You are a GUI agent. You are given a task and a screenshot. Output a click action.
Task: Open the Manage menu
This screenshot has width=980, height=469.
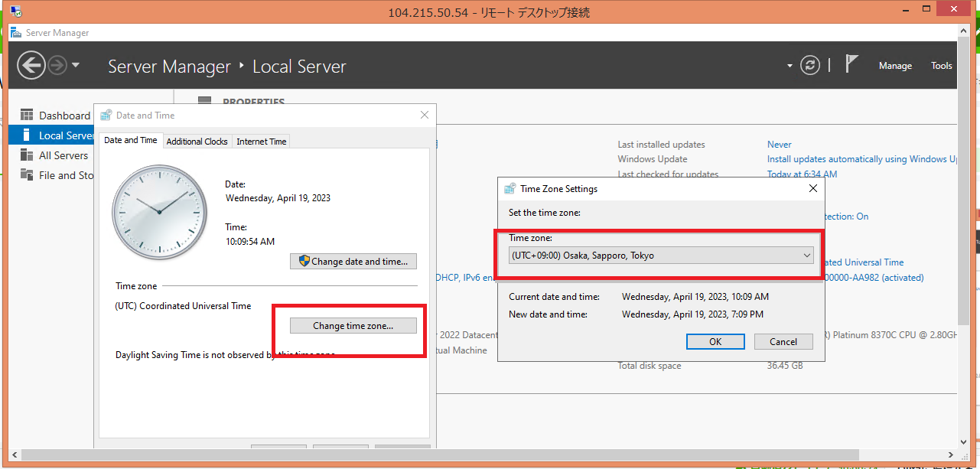(895, 66)
